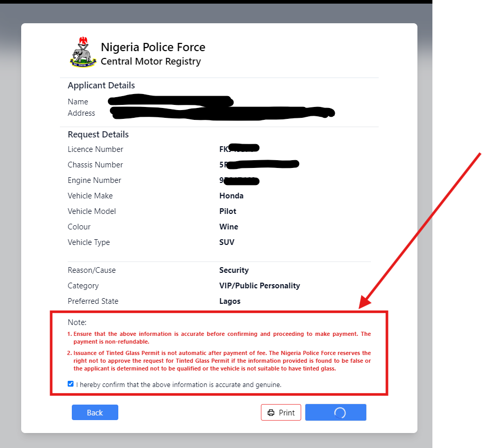The width and height of the screenshot is (482, 448).
Task: Click the Tinted Glass Permit issuance note
Action: tap(219, 361)
